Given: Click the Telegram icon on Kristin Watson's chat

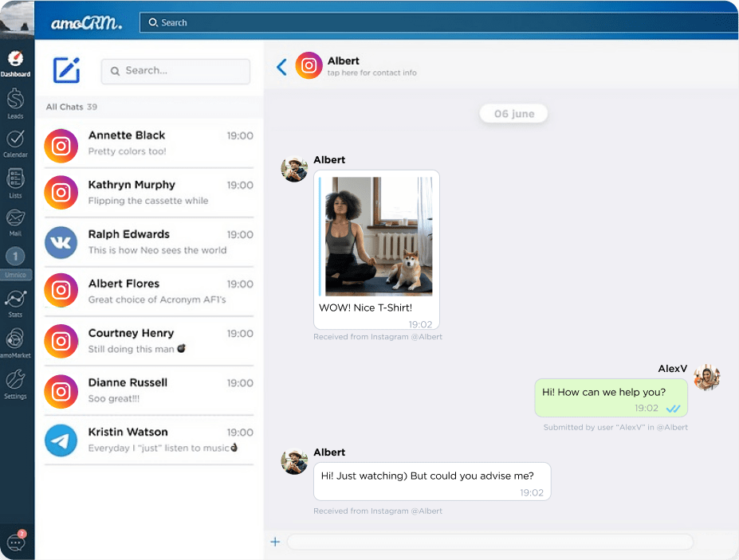Looking at the screenshot, I should 61,440.
